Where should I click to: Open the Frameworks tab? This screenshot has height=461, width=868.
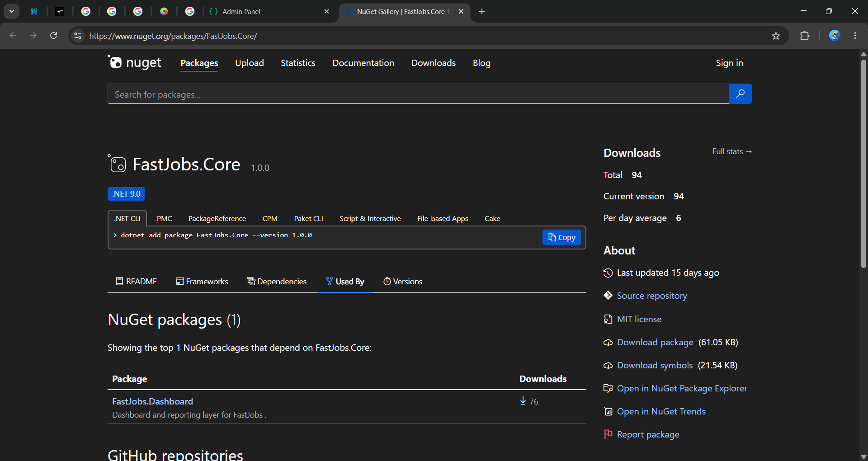202,281
